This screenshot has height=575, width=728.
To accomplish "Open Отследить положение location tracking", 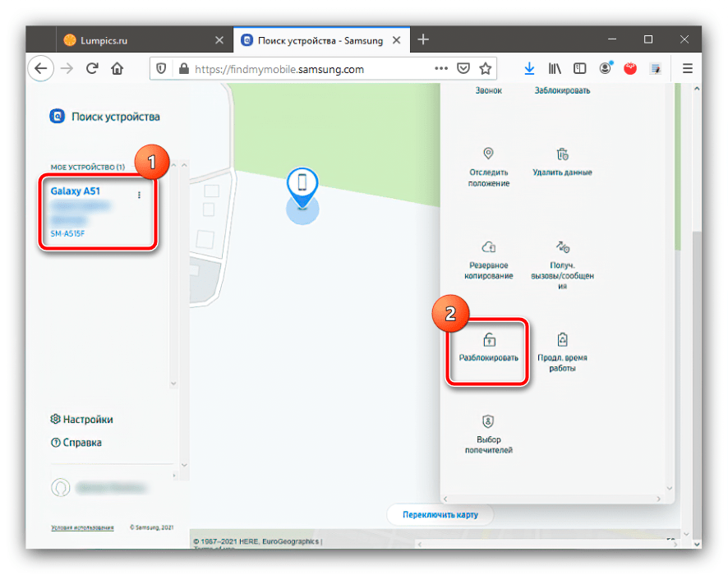I will pyautogui.click(x=488, y=154).
